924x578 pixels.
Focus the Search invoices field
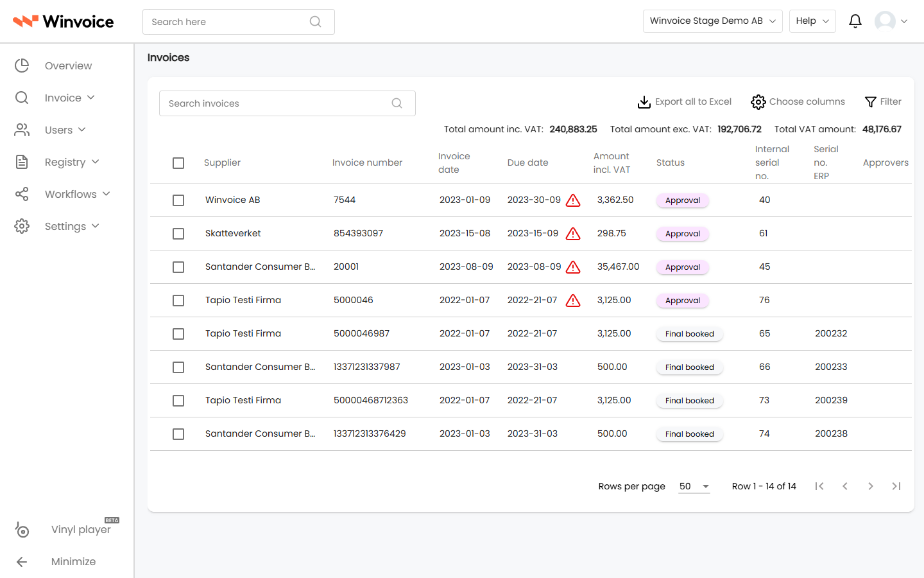[287, 103]
